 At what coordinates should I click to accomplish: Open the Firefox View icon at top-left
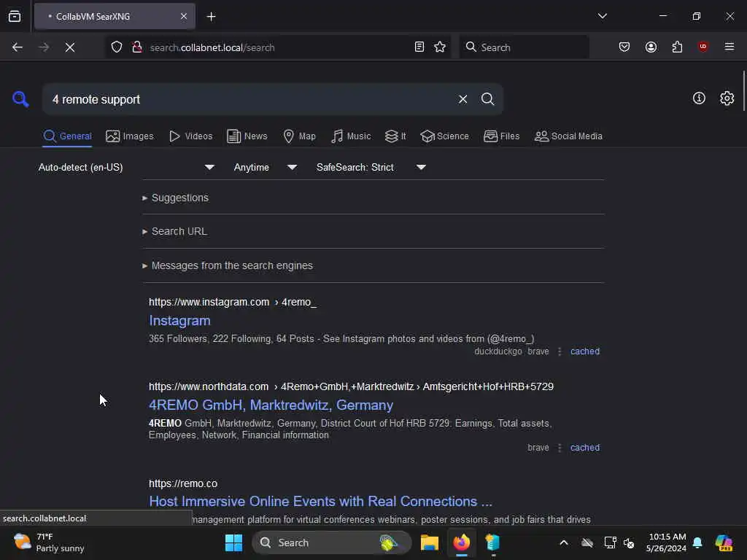15,17
